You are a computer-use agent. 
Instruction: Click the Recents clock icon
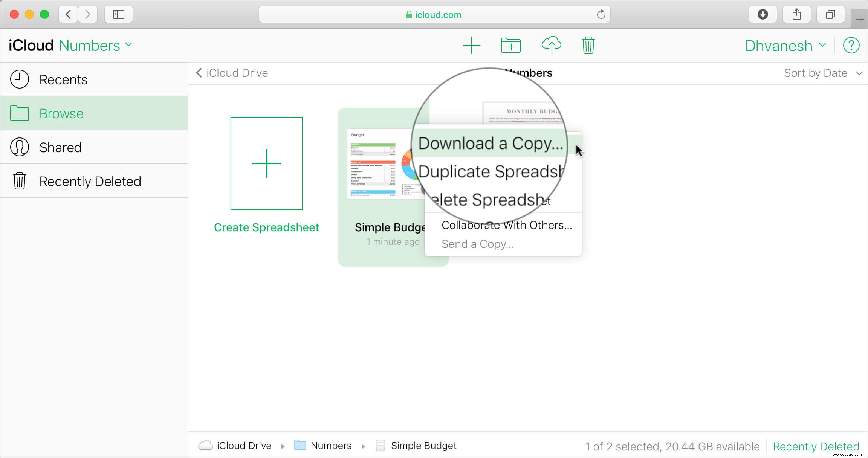click(x=19, y=79)
